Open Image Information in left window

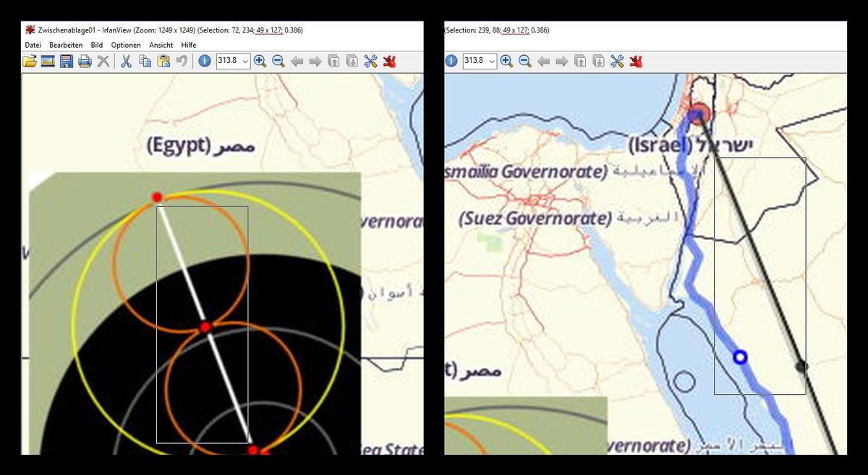[x=205, y=61]
